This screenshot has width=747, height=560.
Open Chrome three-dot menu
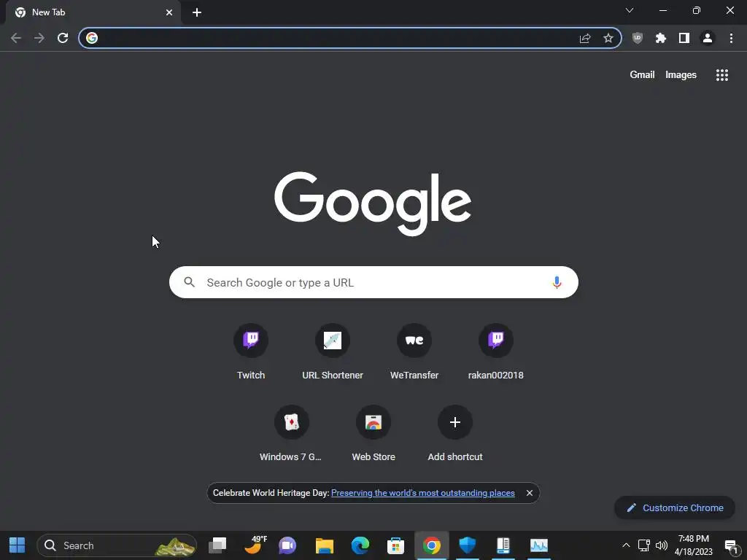click(x=731, y=38)
